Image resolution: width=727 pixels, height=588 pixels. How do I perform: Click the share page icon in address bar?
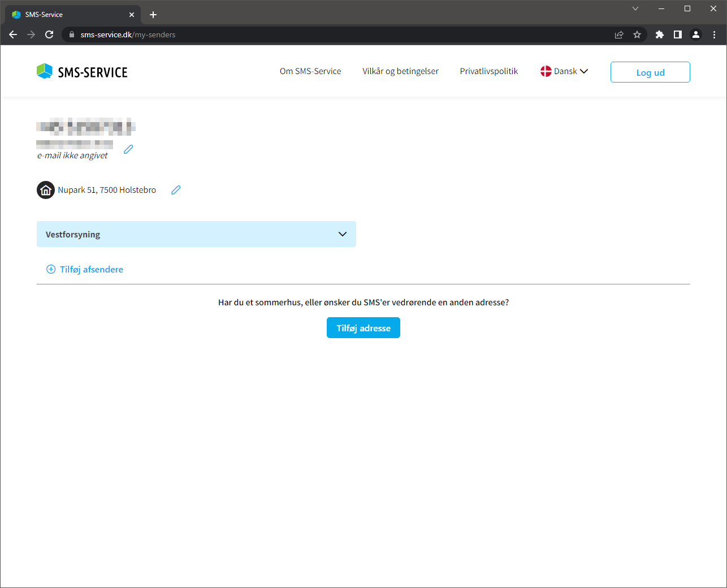click(x=619, y=34)
